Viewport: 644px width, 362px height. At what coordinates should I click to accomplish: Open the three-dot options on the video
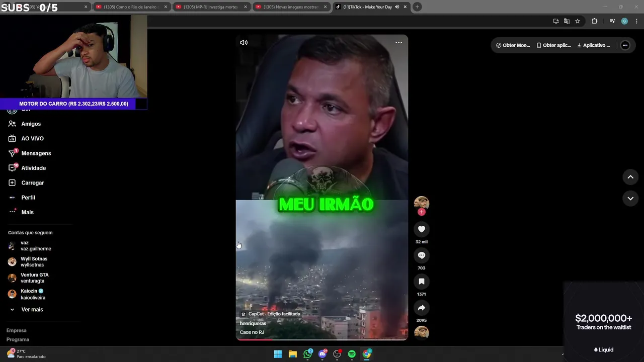398,43
